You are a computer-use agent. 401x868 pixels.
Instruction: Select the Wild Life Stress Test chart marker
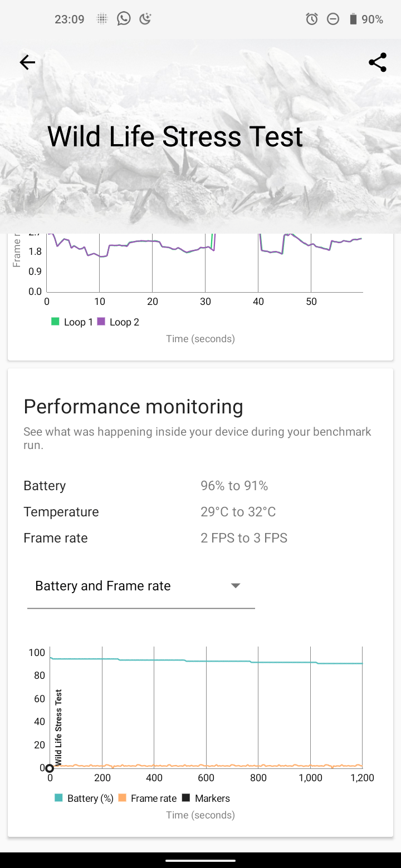pyautogui.click(x=50, y=768)
